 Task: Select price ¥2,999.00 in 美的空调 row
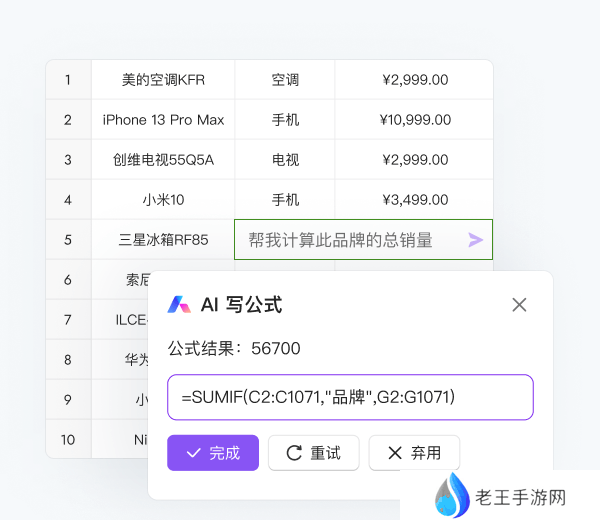(x=415, y=80)
